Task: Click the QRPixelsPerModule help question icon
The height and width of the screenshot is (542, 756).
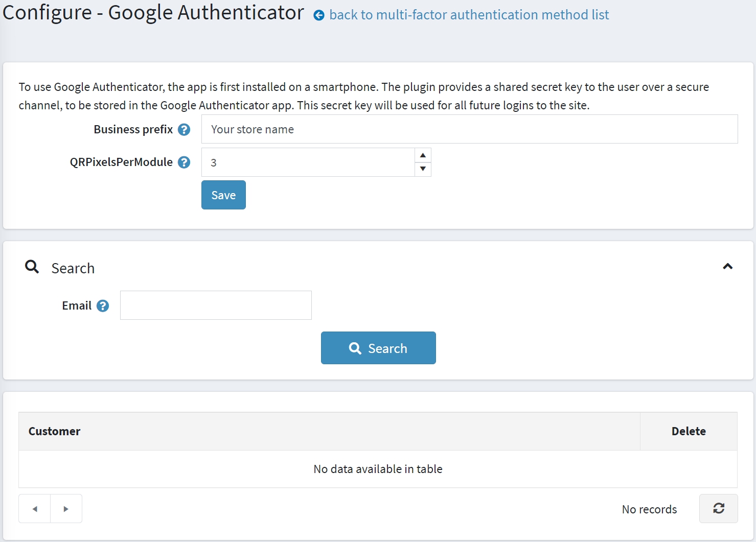Action: tap(184, 162)
